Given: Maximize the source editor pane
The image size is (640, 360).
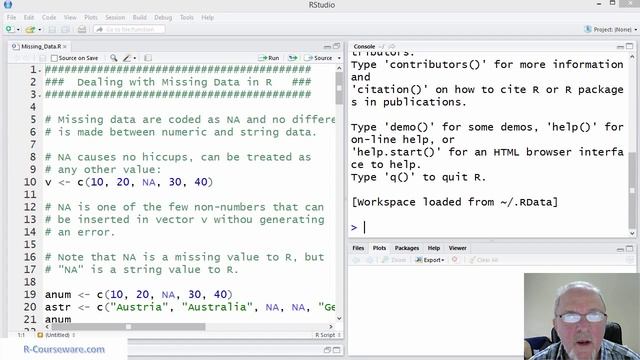Looking at the screenshot, I should coord(337,46).
